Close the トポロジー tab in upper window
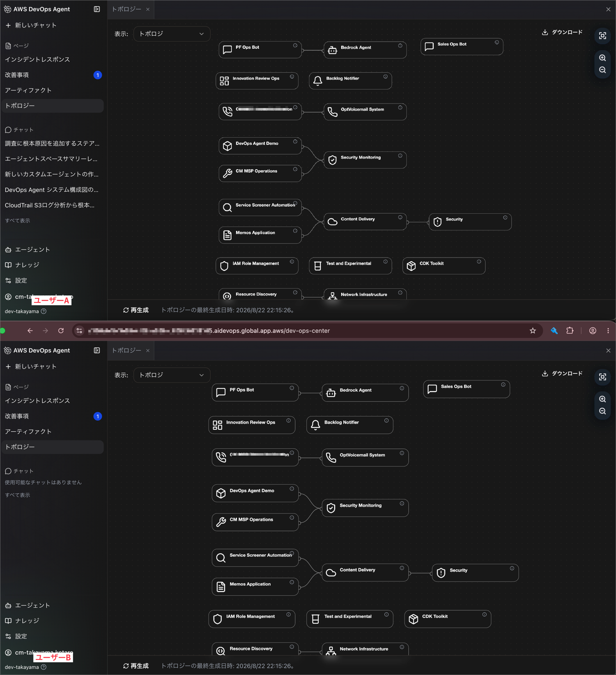Image resolution: width=616 pixels, height=675 pixels. pos(148,9)
